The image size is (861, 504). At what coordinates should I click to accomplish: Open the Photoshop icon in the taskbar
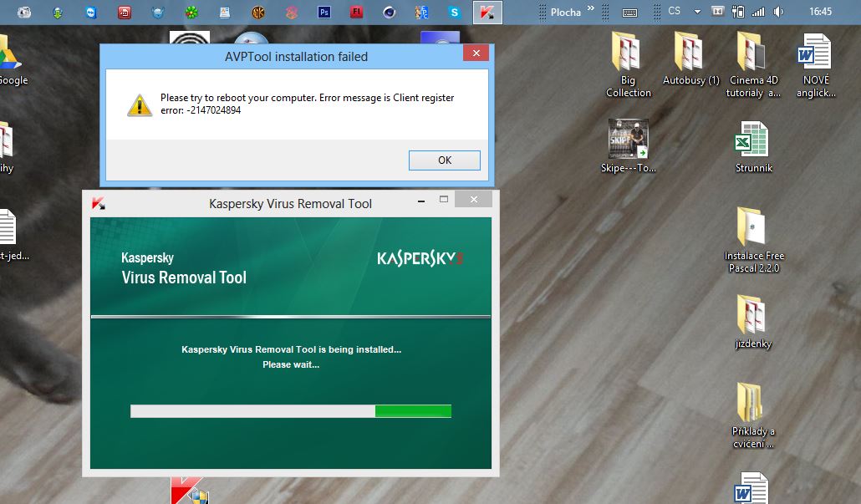coord(324,12)
